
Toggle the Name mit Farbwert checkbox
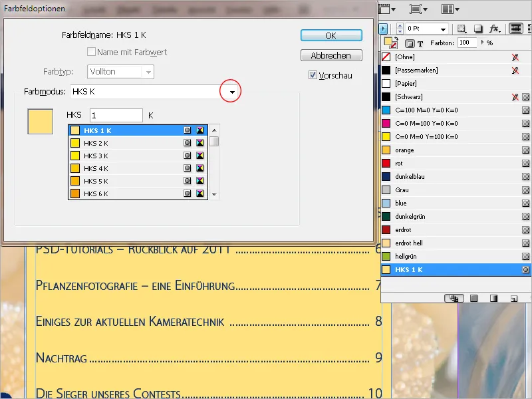91,52
